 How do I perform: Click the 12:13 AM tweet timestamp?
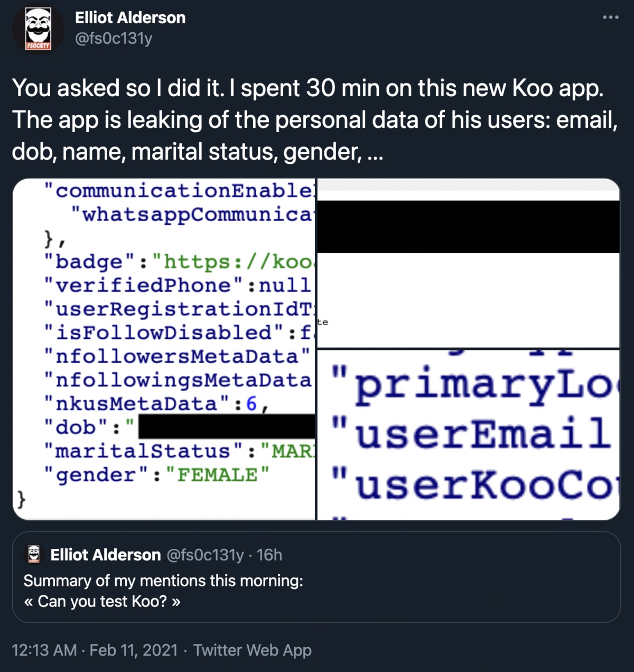click(44, 650)
